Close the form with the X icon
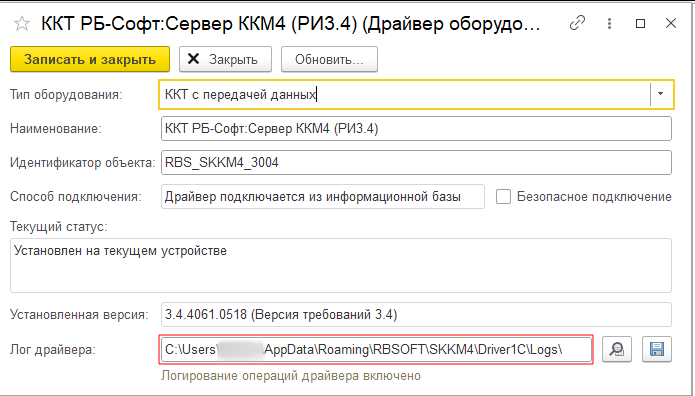The image size is (695, 396). [671, 23]
